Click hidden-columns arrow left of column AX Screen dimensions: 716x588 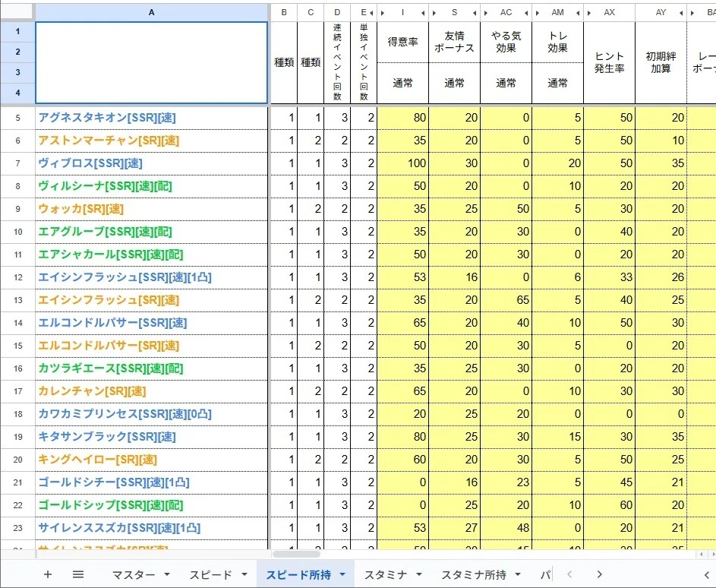point(588,13)
